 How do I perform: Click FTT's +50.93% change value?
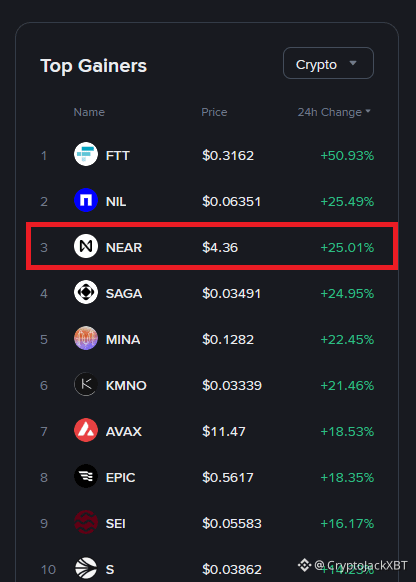click(x=347, y=156)
